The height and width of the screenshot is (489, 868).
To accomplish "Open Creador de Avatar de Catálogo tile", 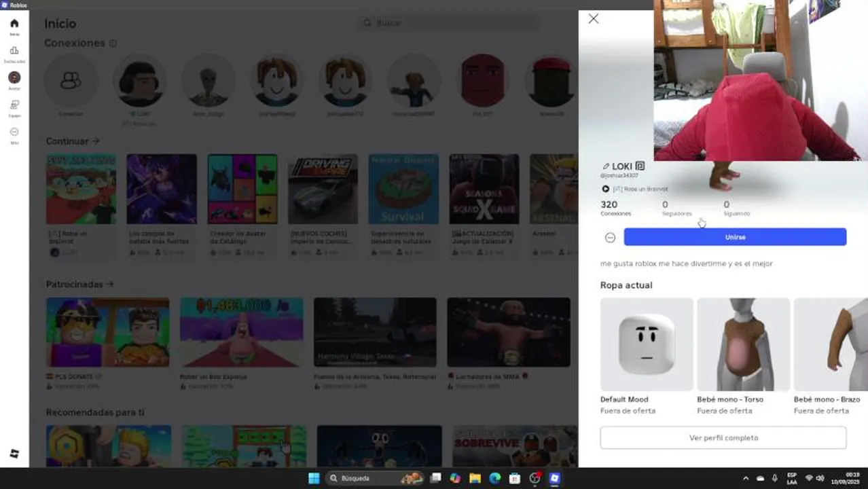I will click(242, 189).
